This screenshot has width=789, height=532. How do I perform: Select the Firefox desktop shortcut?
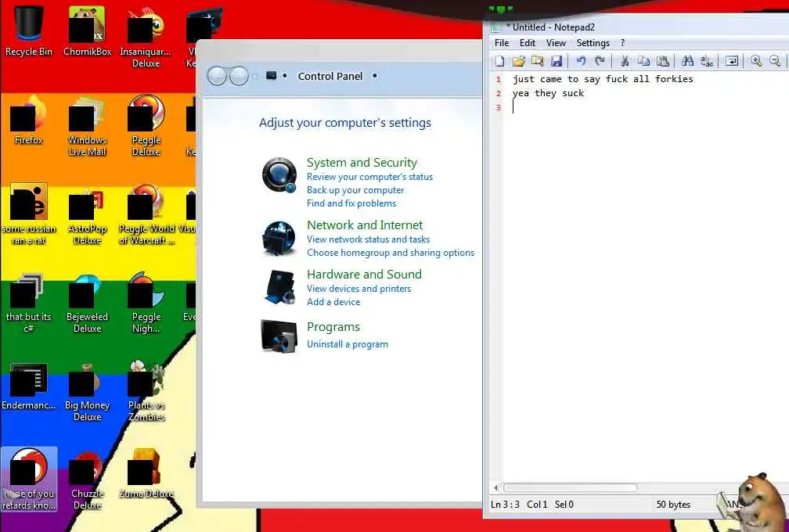tap(29, 120)
